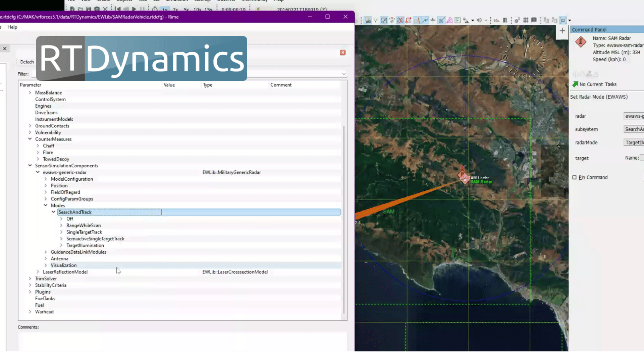Enable the Pin Command checkbox
This screenshot has width=644, height=362.
574,177
